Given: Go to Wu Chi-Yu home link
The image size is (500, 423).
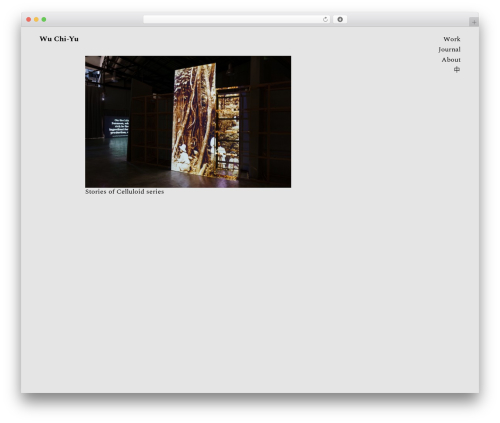Looking at the screenshot, I should pyautogui.click(x=59, y=39).
